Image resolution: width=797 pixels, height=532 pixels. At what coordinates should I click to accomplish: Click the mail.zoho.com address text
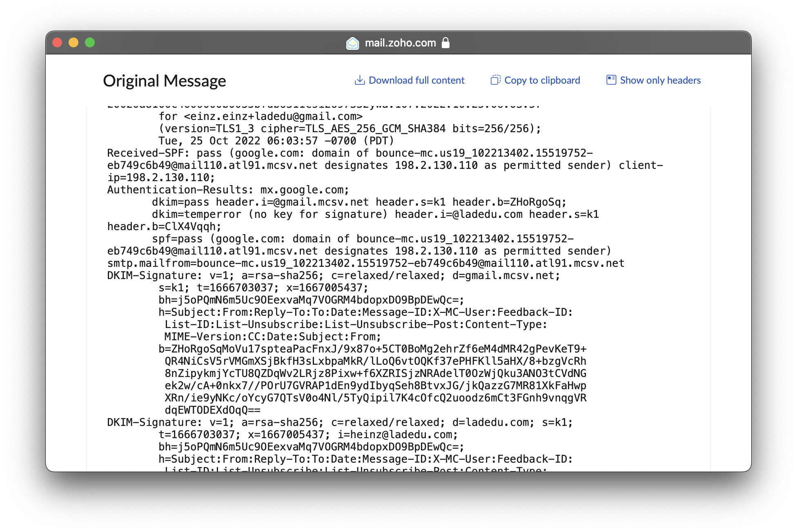coord(400,43)
